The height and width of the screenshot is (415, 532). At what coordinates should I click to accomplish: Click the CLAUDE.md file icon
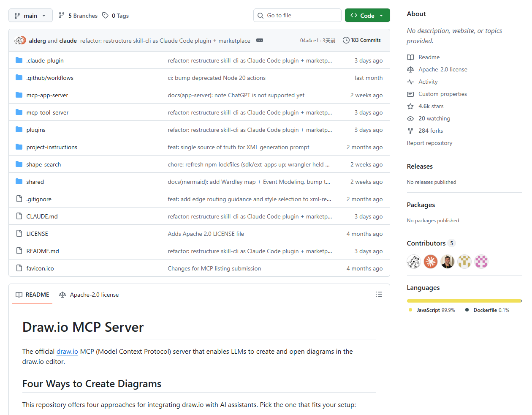[x=19, y=216]
